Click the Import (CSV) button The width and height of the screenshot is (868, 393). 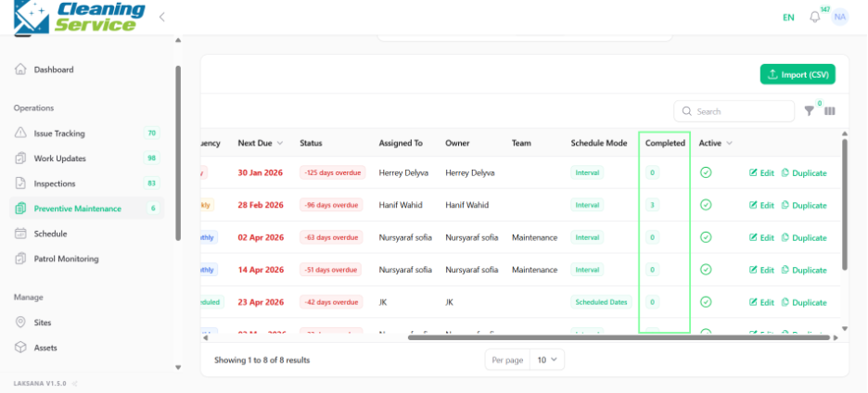[x=798, y=75]
